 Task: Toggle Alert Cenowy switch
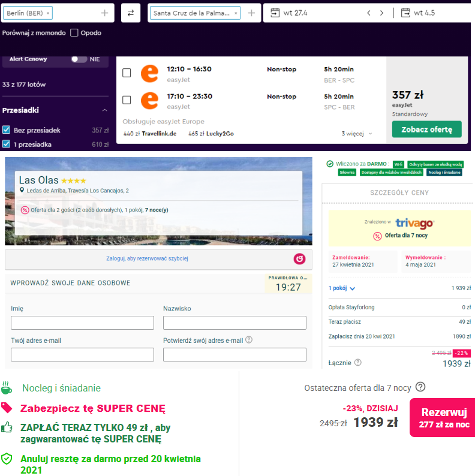click(79, 59)
